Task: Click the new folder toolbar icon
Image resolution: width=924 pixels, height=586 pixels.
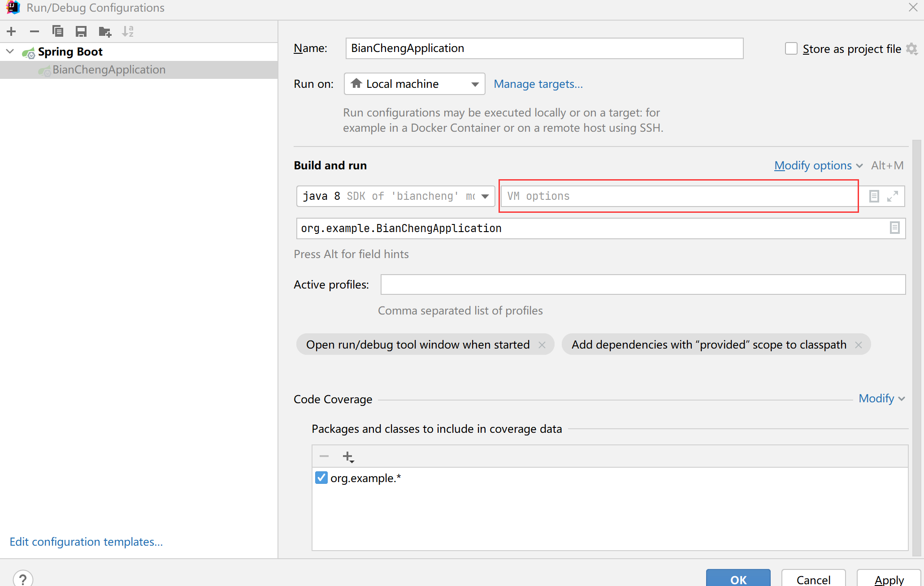Action: point(105,31)
